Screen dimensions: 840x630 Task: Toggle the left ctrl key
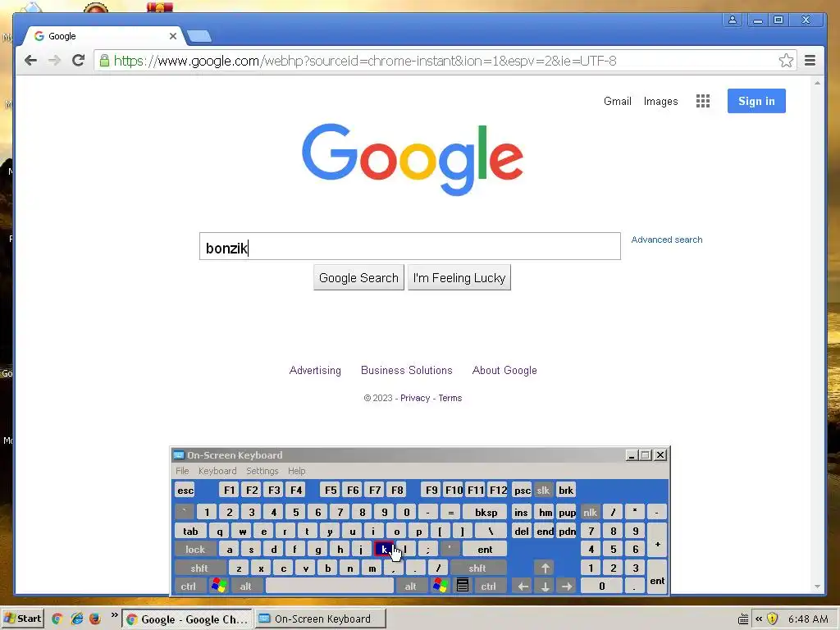point(188,586)
